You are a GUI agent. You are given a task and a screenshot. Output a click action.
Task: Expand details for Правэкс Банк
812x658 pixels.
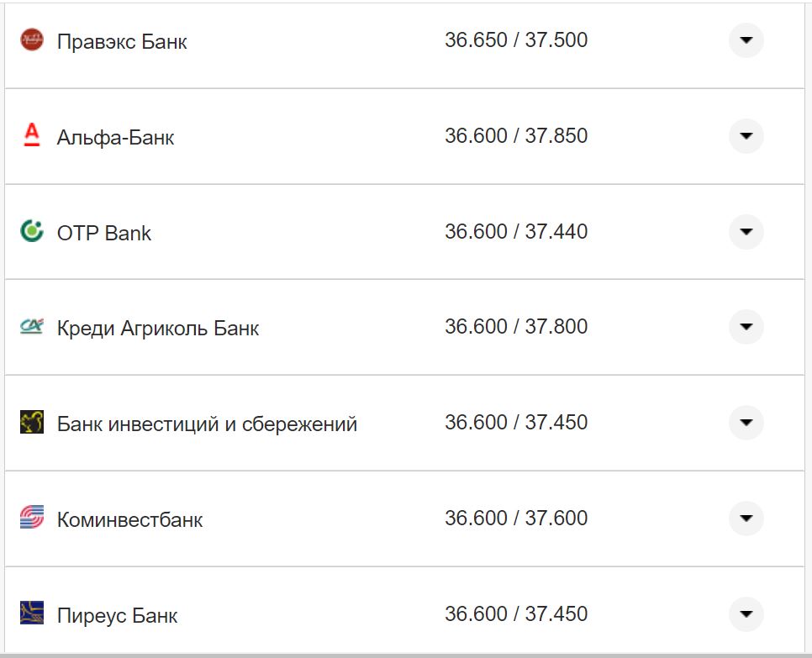(746, 39)
